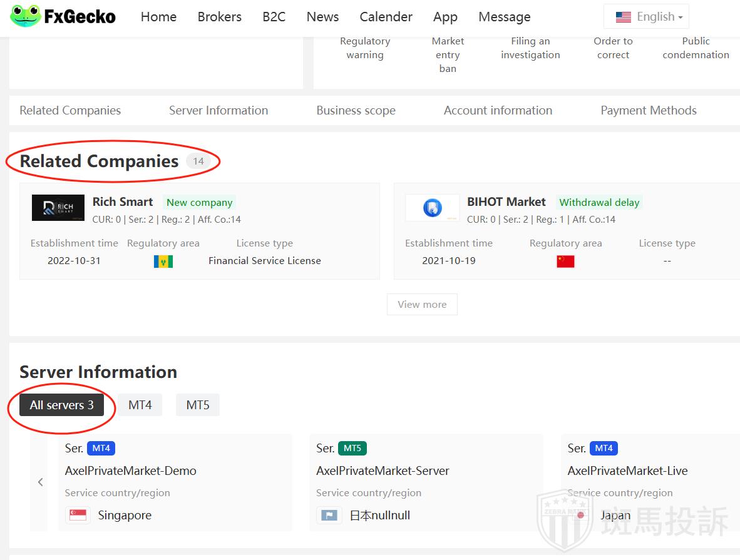Viewport: 740px width, 560px height.
Task: Click the China flag icon
Action: (x=565, y=262)
